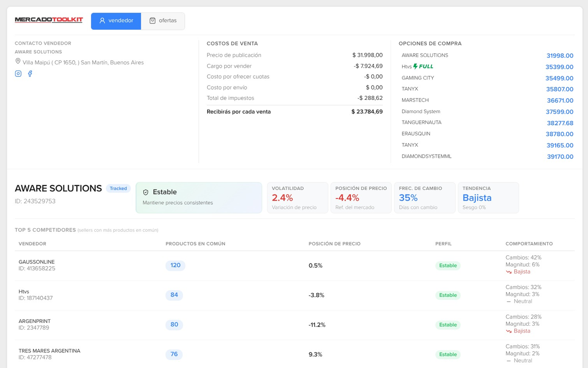Image resolution: width=588 pixels, height=368 pixels.
Task: Click ARGENPRINT products in common badge 80
Action: coord(174,325)
